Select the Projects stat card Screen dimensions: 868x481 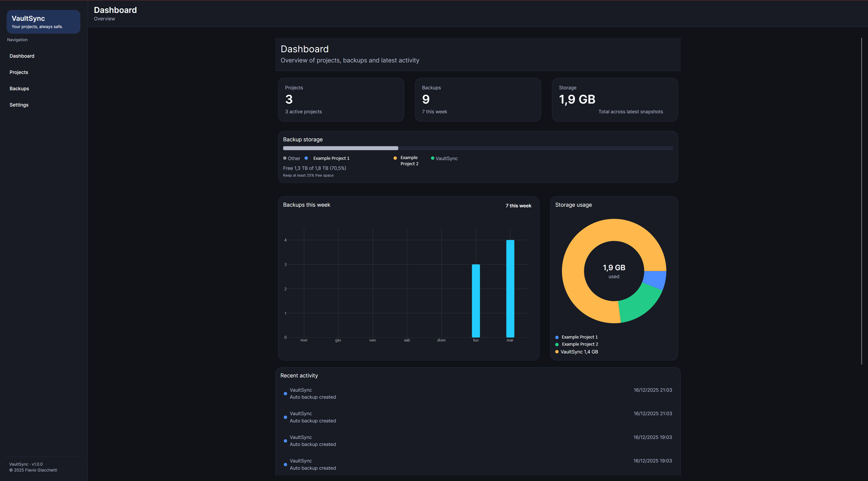[341, 99]
